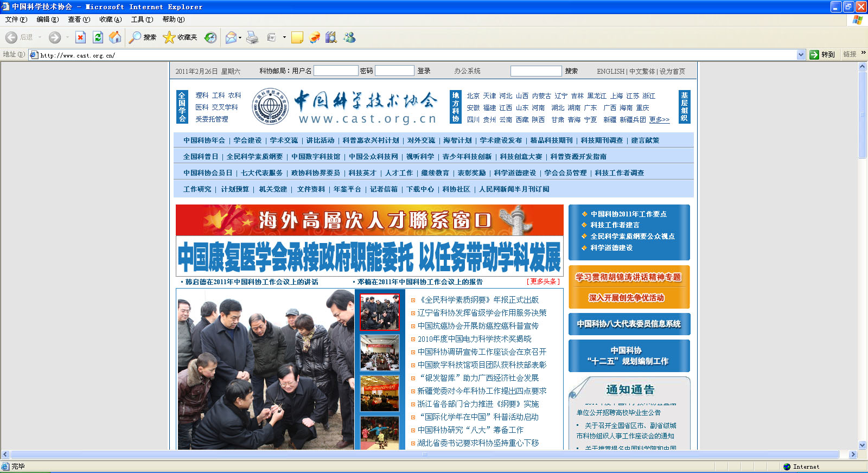Open the 帮助(H) menu

pyautogui.click(x=174, y=20)
